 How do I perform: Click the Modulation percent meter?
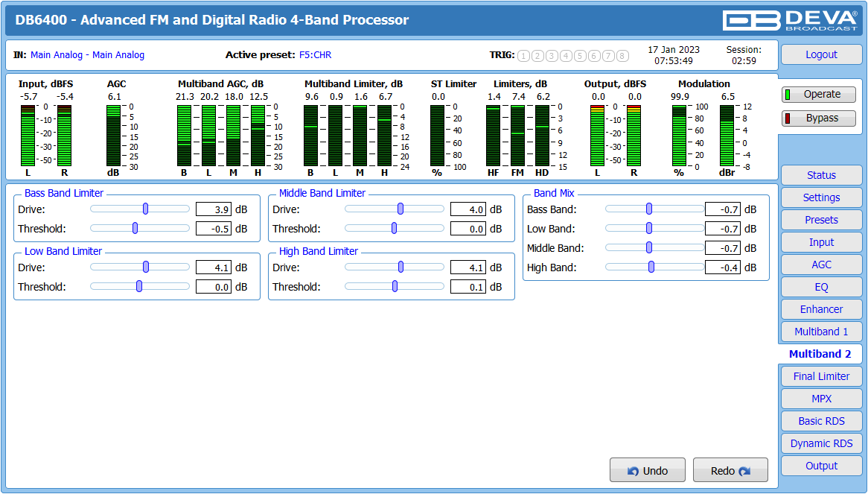point(679,136)
